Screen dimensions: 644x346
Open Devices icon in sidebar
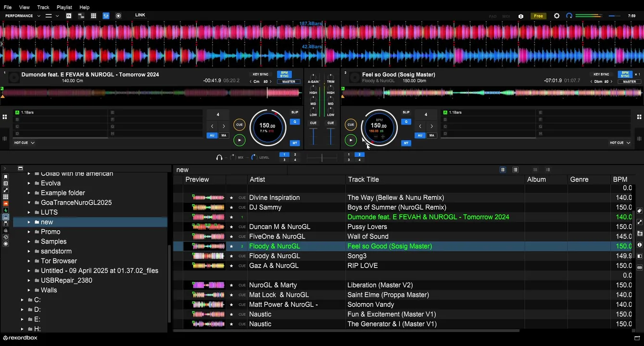coord(6,223)
